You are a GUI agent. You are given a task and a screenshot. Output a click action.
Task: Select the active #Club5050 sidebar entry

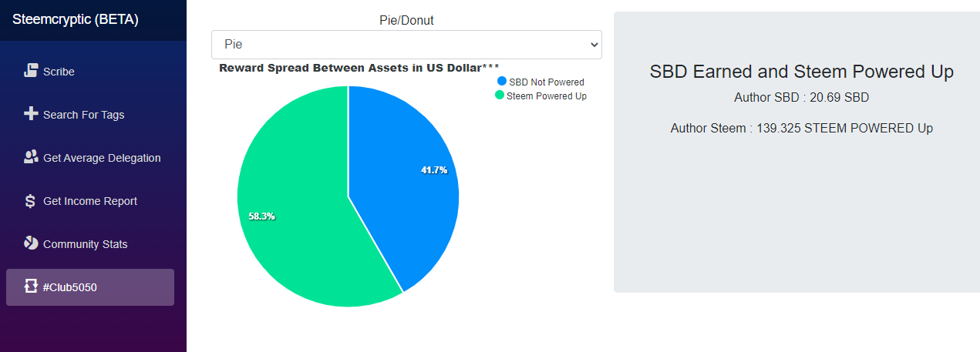point(90,287)
